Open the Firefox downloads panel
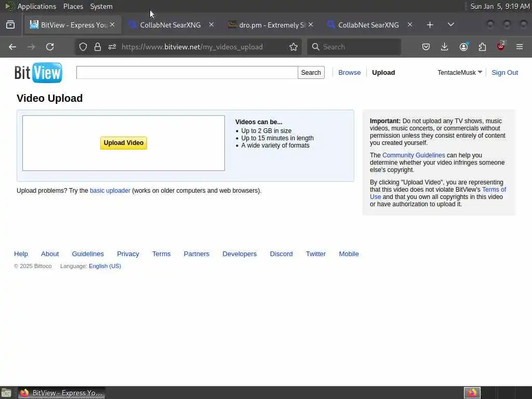This screenshot has width=532, height=399. (445, 47)
